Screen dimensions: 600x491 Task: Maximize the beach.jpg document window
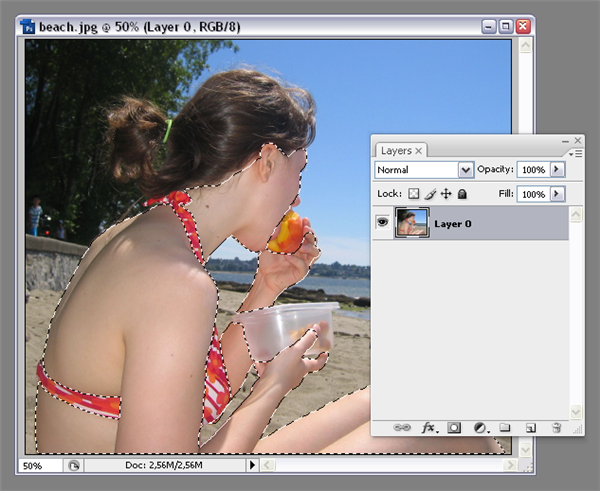tap(505, 26)
